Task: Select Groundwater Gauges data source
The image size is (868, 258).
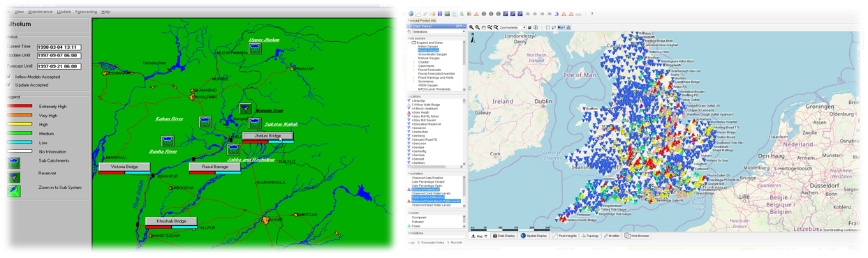Action: (x=432, y=54)
